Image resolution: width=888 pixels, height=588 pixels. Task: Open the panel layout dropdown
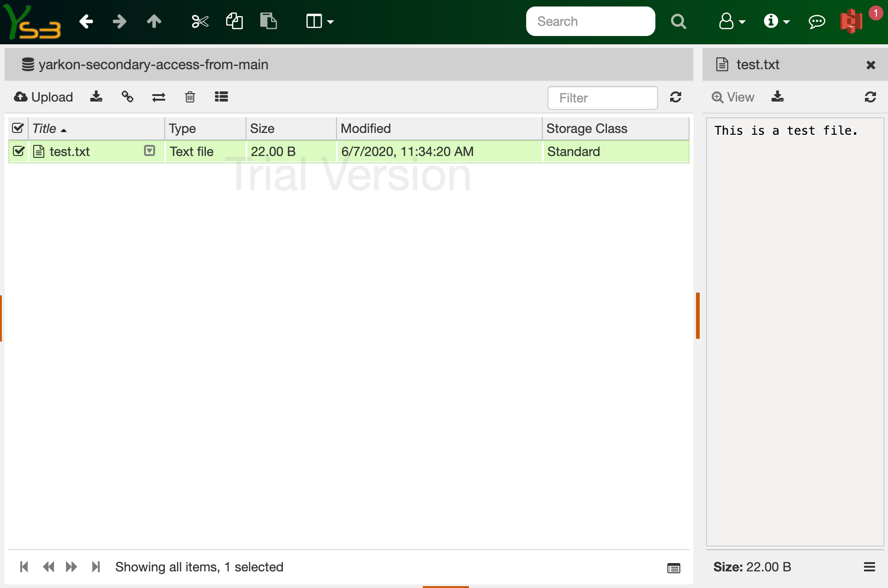(319, 21)
